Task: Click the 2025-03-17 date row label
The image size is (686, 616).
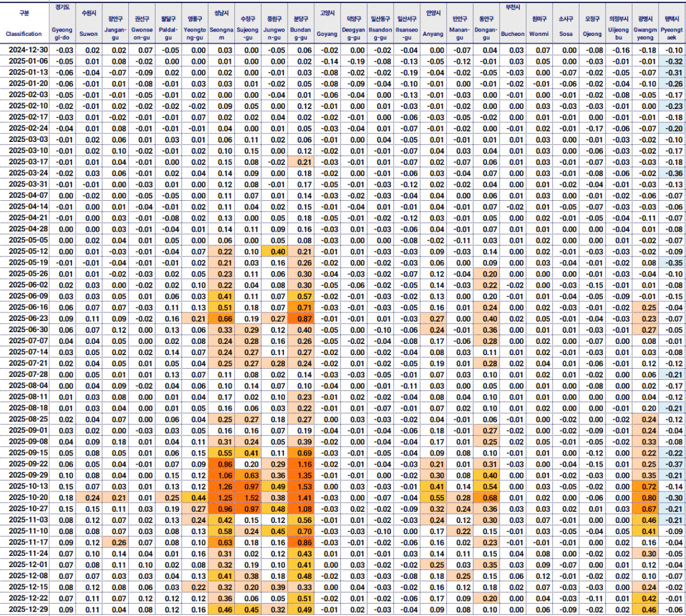Action: click(29, 162)
